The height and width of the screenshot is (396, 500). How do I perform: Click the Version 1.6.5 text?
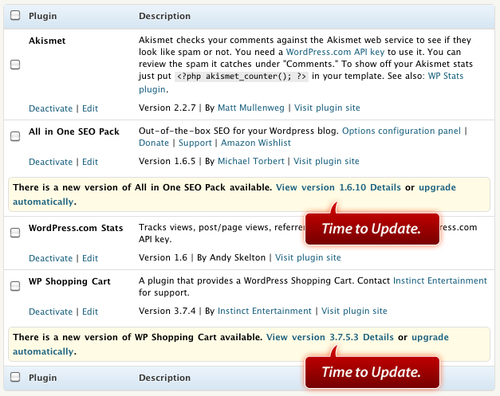click(167, 161)
